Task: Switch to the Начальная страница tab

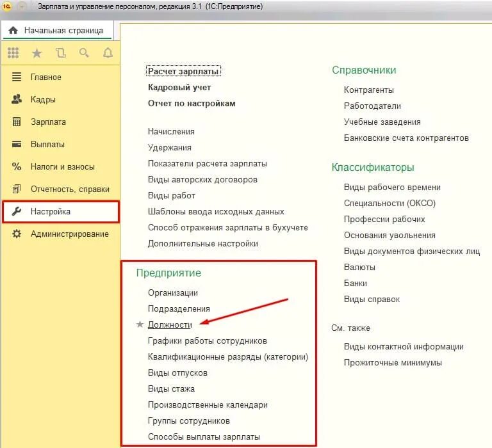Action: click(57, 31)
